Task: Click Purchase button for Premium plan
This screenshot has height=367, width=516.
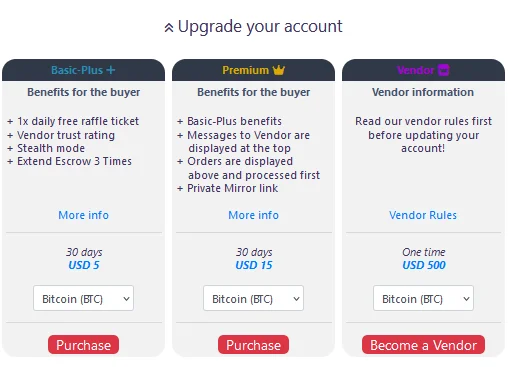Action: (x=253, y=345)
